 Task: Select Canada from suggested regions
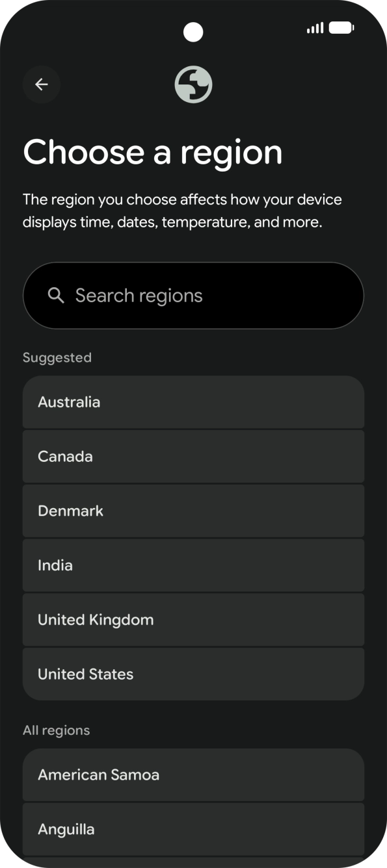(193, 456)
